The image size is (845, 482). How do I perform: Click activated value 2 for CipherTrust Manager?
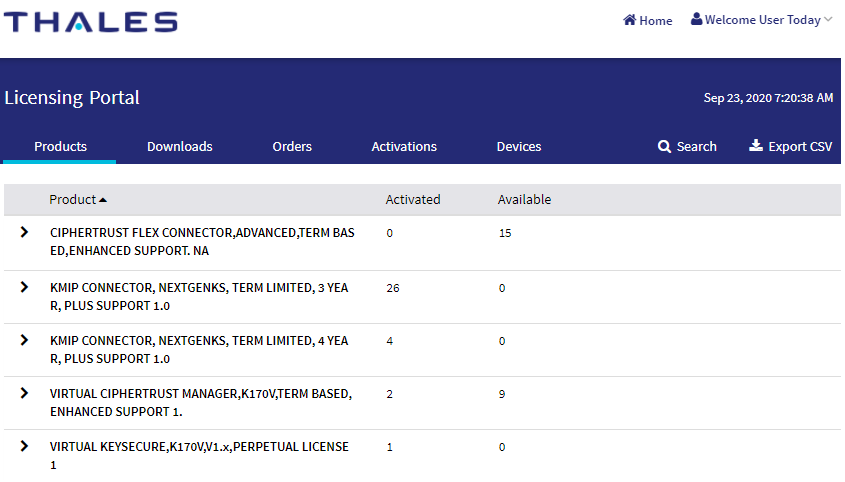pos(390,394)
